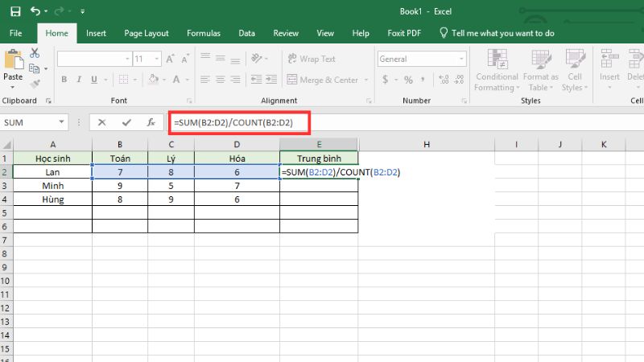Click the Save icon in title bar
Viewport: 644px width, 362px height.
[x=14, y=12]
